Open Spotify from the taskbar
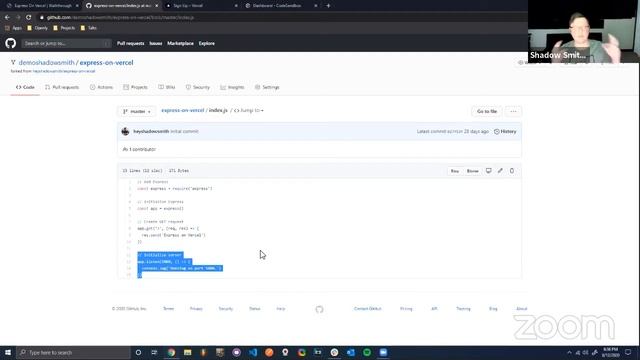 [367, 353]
